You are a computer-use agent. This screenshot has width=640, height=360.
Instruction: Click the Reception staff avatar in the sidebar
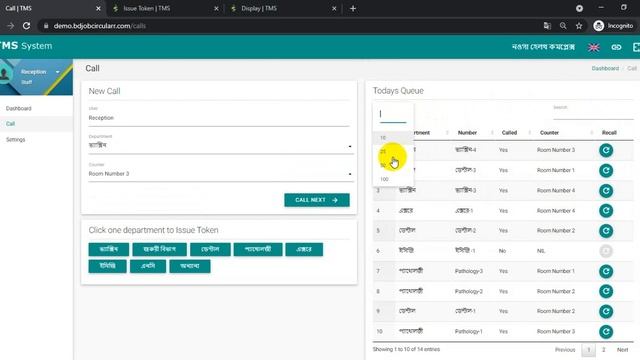click(x=5, y=75)
